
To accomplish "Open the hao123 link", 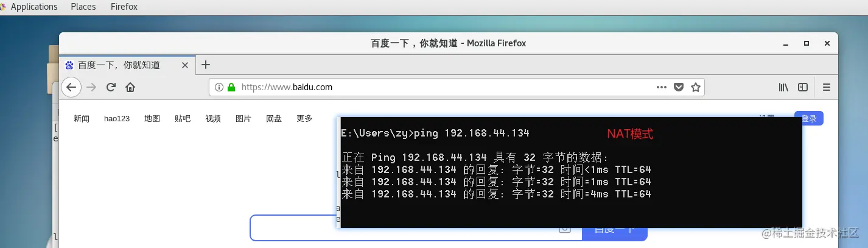I will click(x=117, y=119).
